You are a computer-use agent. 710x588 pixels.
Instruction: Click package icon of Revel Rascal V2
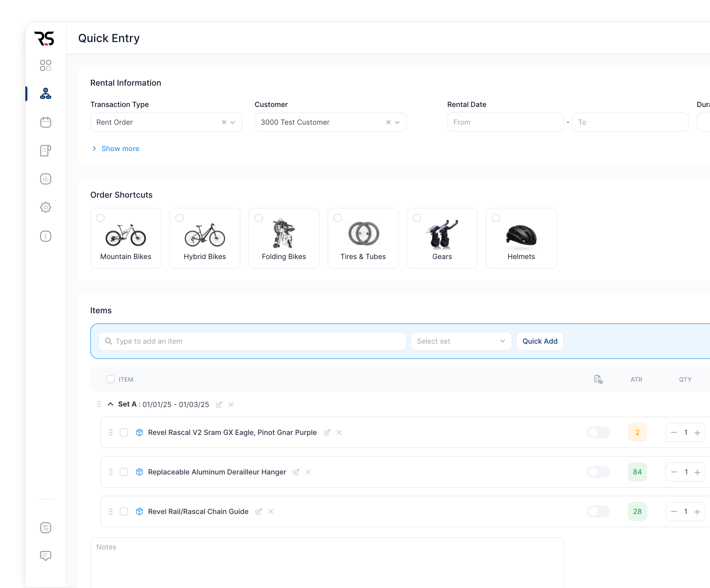tap(139, 432)
